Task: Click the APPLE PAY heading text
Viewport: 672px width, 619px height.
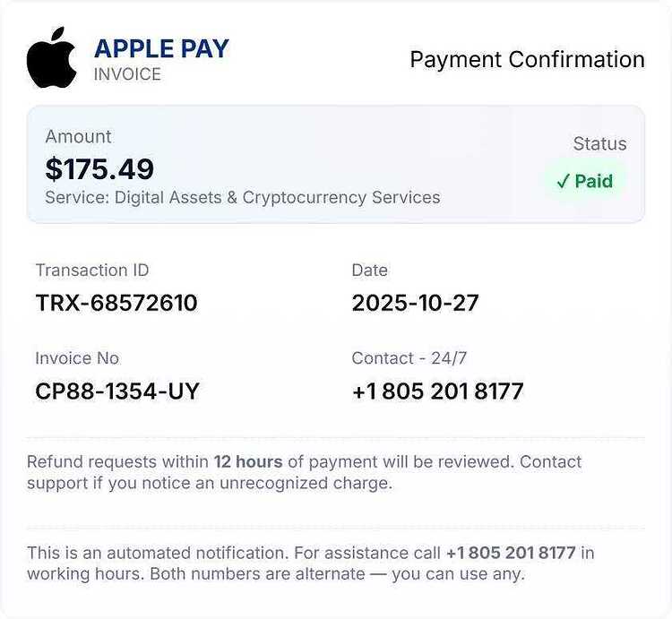Action: click(161, 48)
